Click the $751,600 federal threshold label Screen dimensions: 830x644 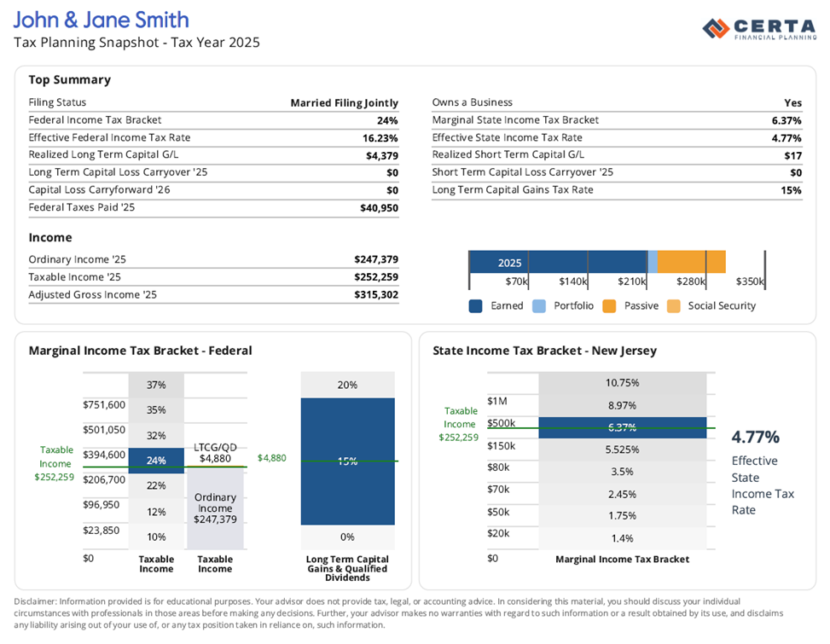(104, 405)
